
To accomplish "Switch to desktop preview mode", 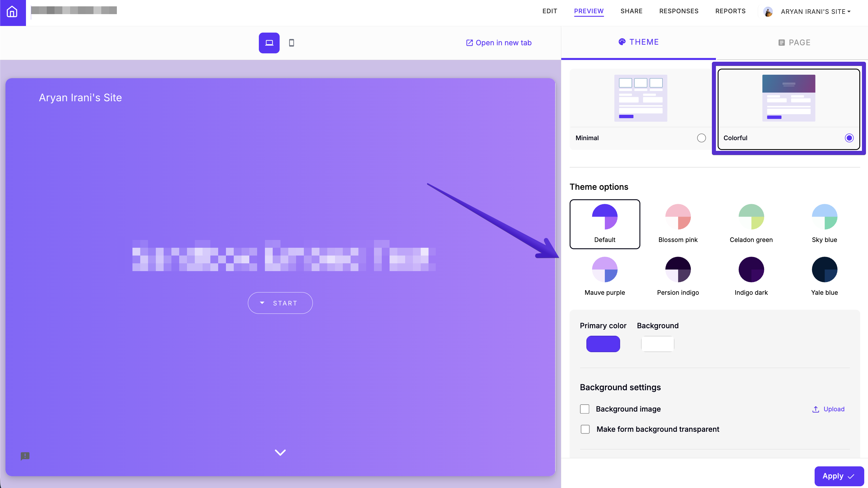I will coord(269,43).
